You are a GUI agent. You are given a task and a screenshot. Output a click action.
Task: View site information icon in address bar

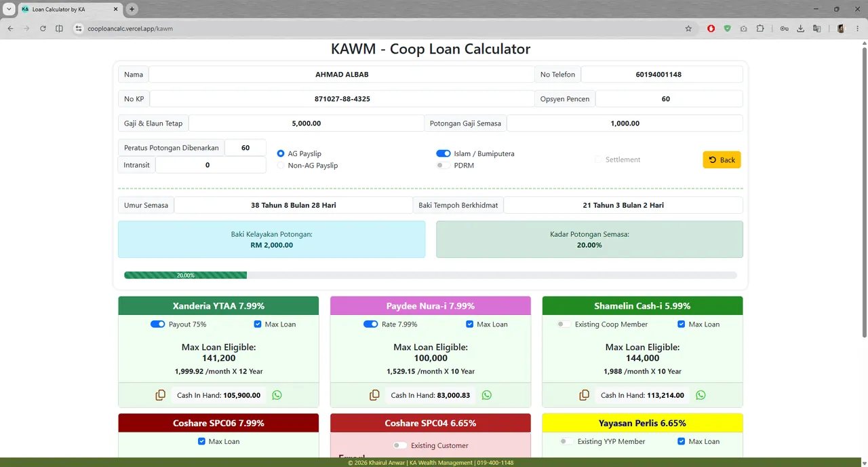pos(78,29)
